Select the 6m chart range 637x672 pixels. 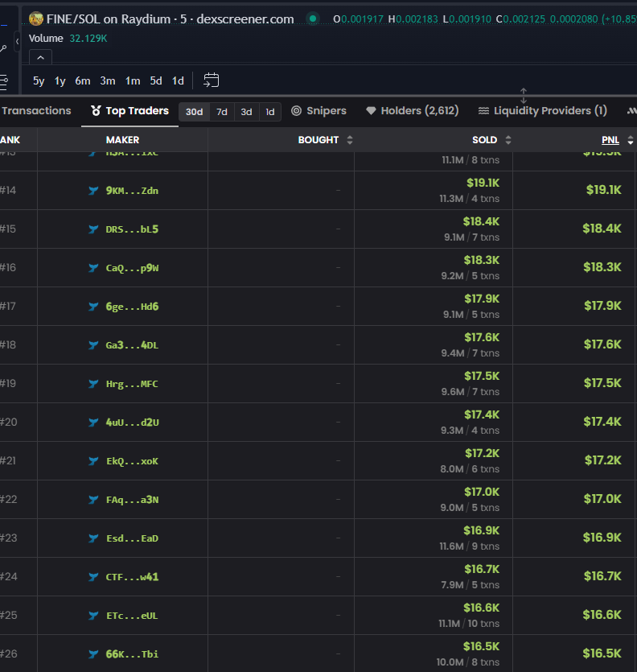coord(83,80)
